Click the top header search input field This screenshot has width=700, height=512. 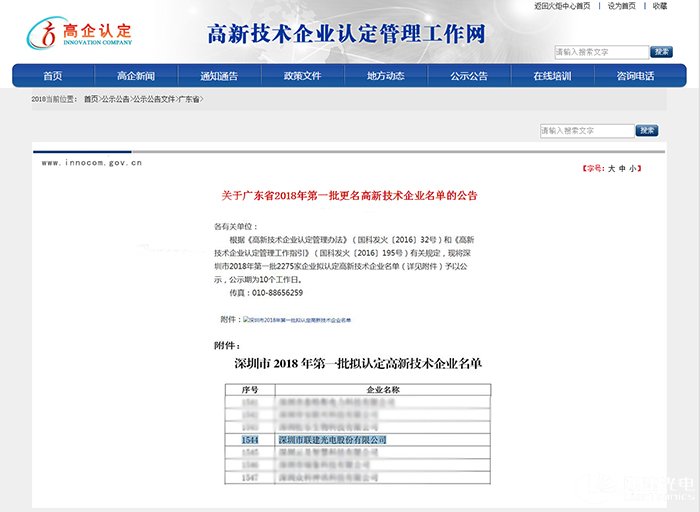click(x=600, y=52)
